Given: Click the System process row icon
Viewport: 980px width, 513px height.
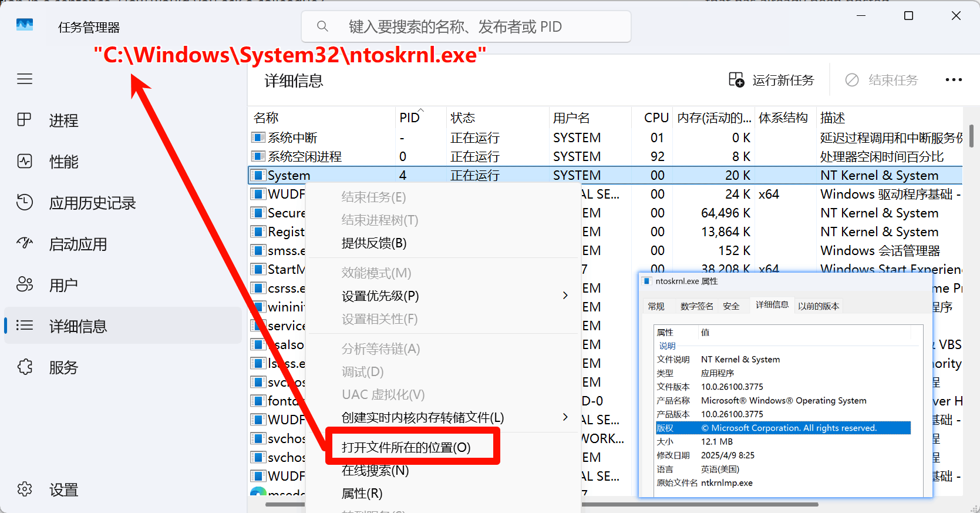Looking at the screenshot, I should click(258, 175).
